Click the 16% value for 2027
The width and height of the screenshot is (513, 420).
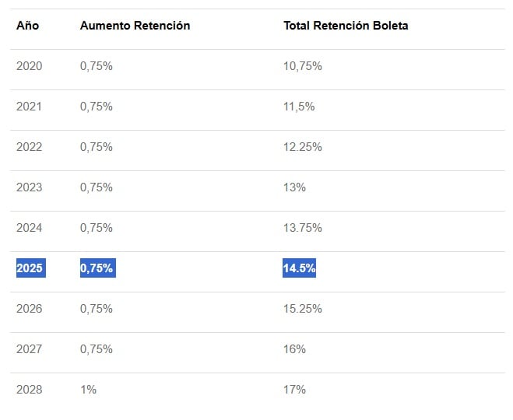[x=294, y=349]
